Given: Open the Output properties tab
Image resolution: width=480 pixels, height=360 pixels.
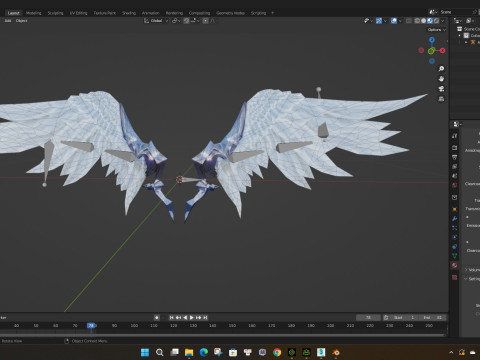Looking at the screenshot, I should [x=454, y=157].
